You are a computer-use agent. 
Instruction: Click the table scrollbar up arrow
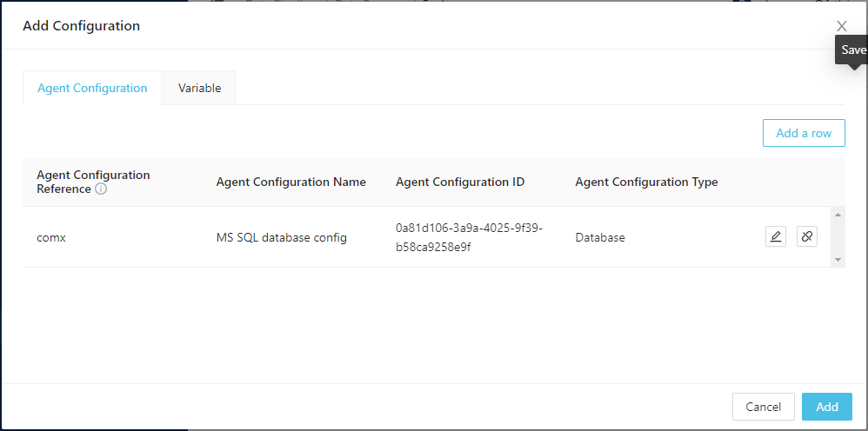(838, 215)
